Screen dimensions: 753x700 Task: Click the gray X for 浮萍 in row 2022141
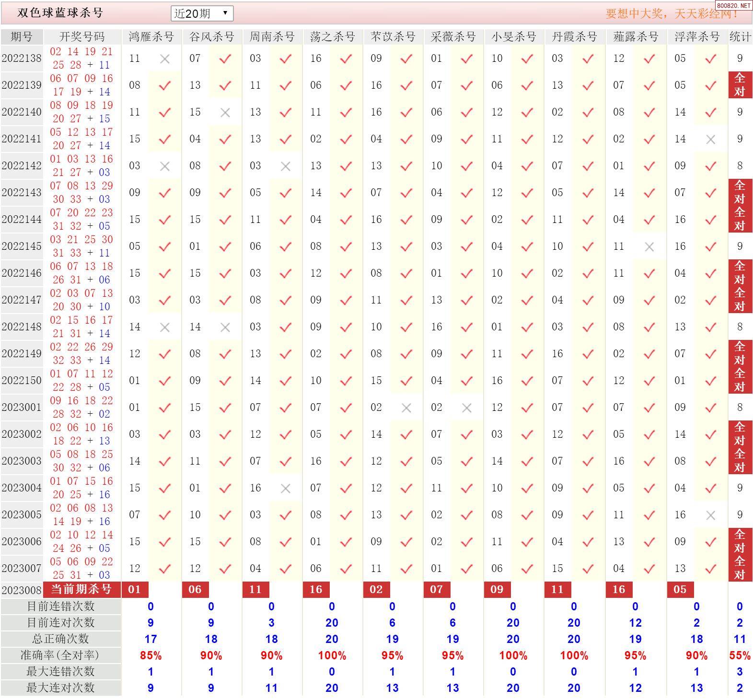coord(711,140)
